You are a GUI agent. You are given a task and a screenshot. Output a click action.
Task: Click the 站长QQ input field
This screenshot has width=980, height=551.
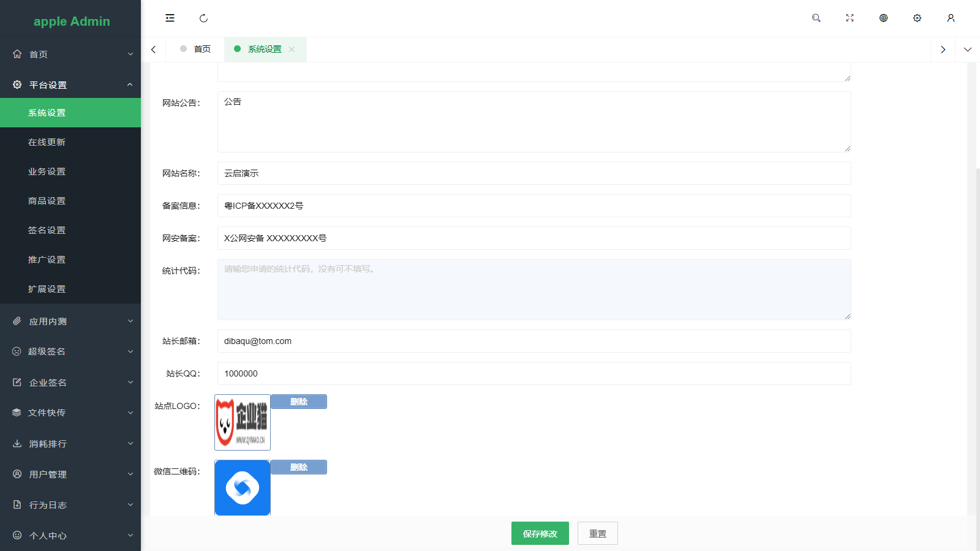point(533,373)
